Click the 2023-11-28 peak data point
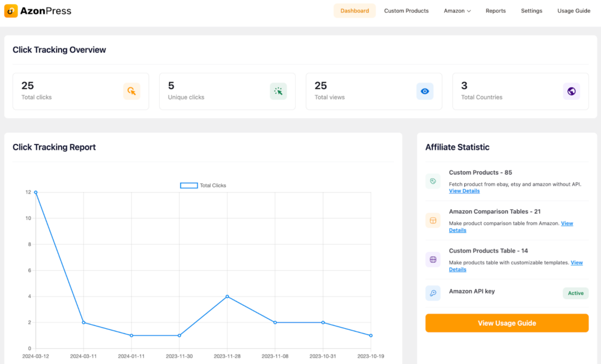601x364 pixels. (227, 297)
